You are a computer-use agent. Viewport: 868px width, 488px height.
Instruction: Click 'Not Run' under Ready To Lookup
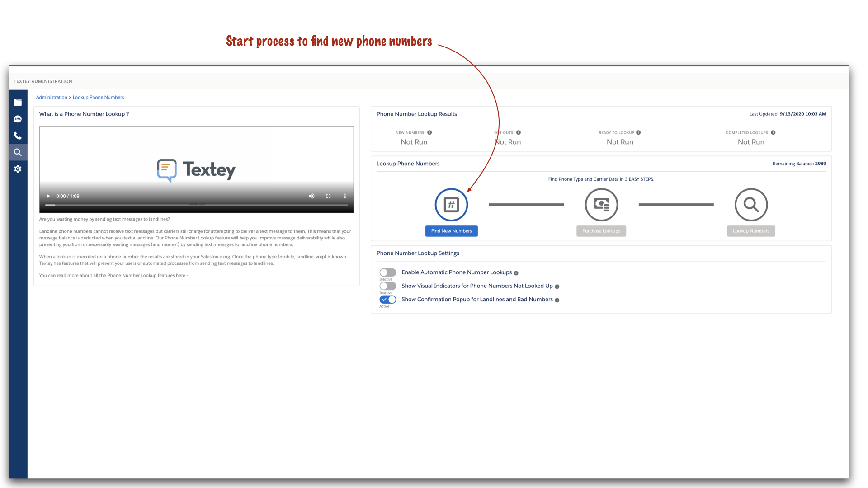tap(620, 142)
